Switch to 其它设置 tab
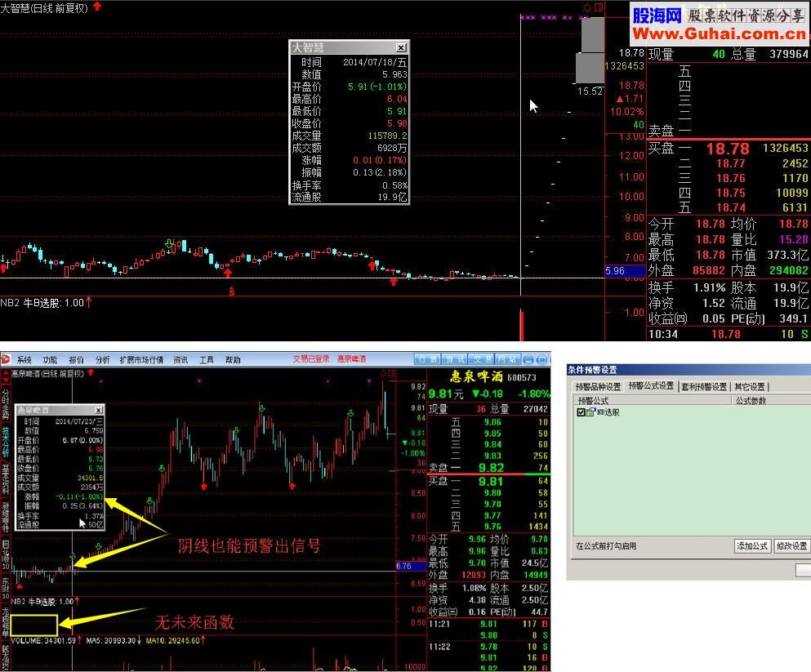The width and height of the screenshot is (811, 672). (750, 387)
